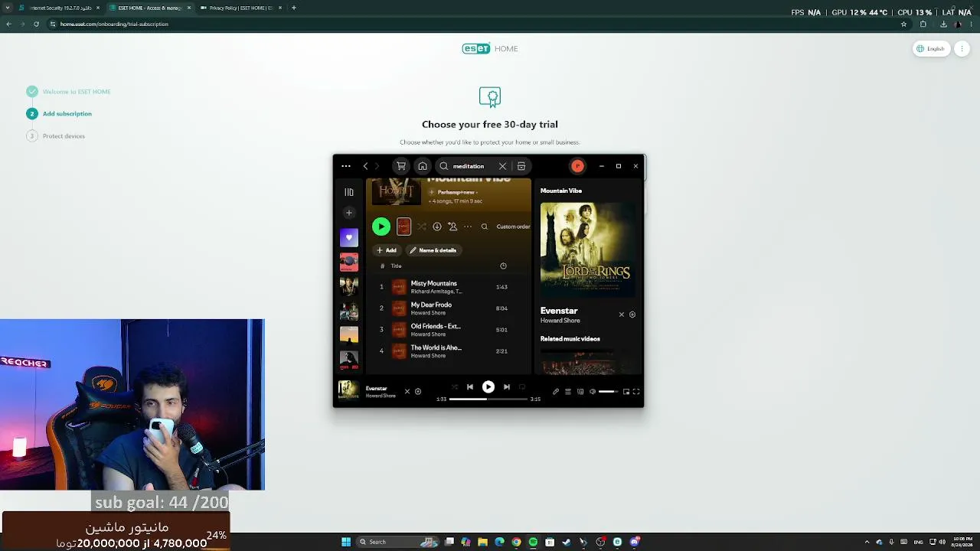Screen dimensions: 980x551
Task: Clear the meditation search text
Action: (x=502, y=166)
